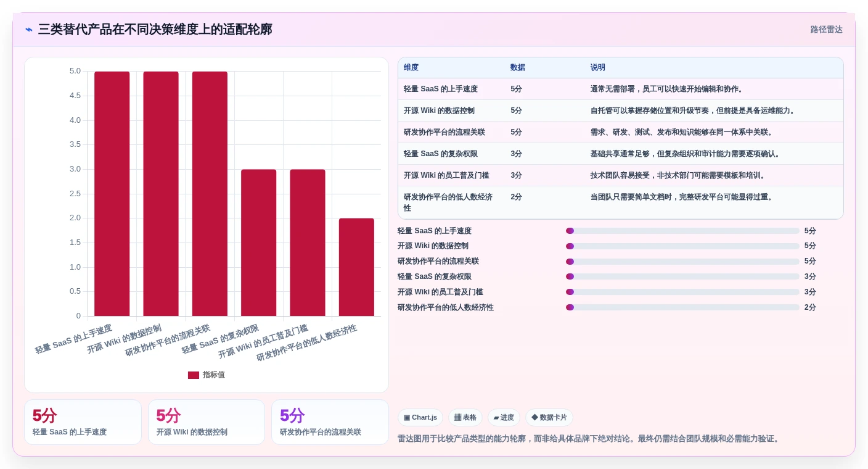Viewport: 868px width, 469px height.
Task: Click the chart bar for 研发协作平台的流程关联
Action: click(x=210, y=194)
